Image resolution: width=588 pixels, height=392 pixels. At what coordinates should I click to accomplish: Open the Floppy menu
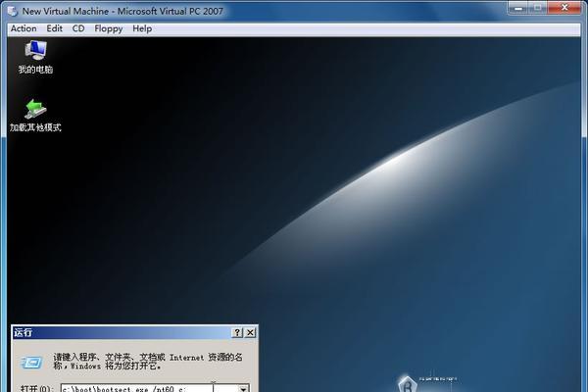tap(109, 28)
